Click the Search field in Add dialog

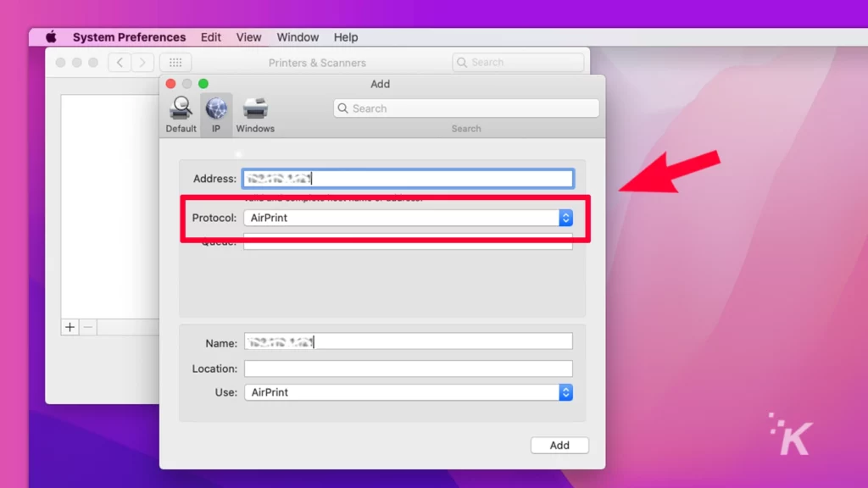point(466,108)
